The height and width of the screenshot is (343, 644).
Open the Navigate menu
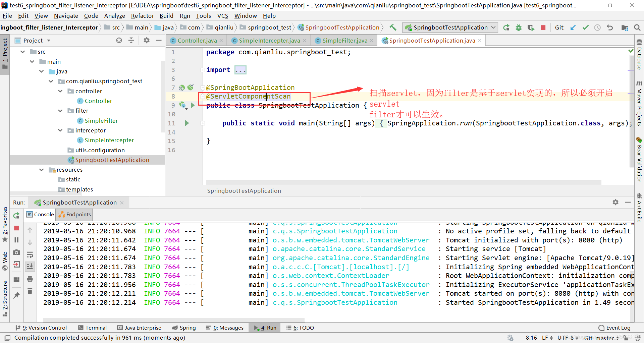66,16
